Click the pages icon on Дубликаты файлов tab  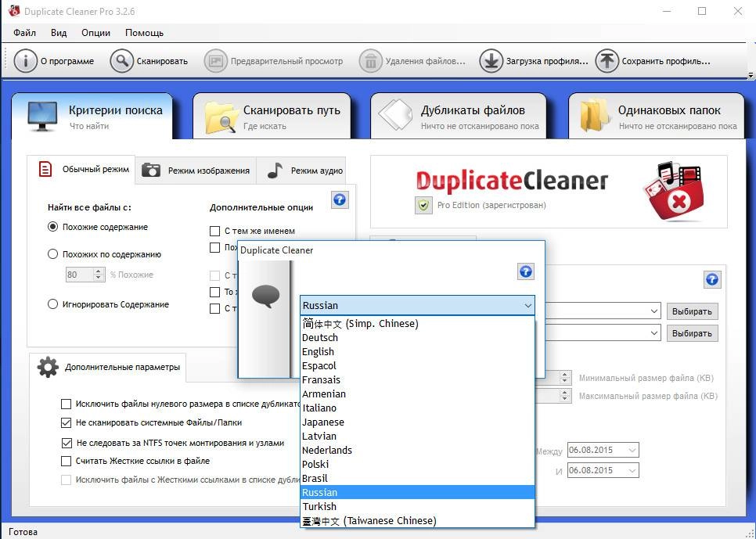click(x=396, y=115)
